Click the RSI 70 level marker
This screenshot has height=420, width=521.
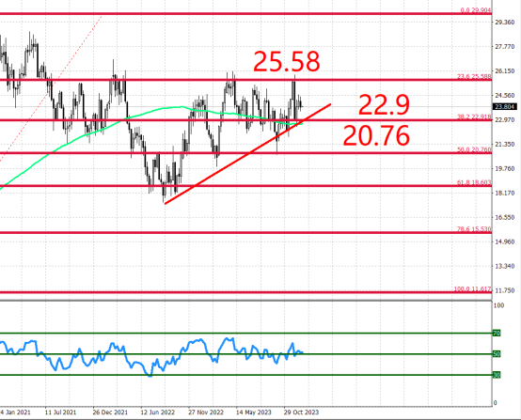[x=497, y=333]
